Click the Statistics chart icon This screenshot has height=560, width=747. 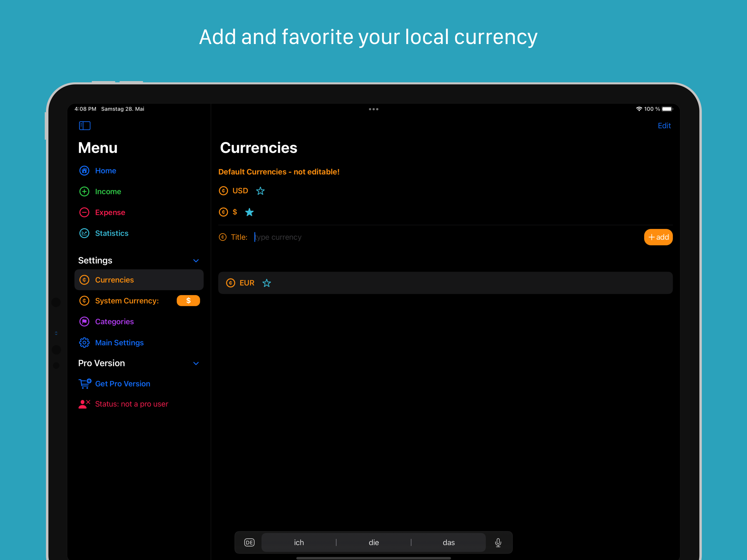click(x=84, y=234)
